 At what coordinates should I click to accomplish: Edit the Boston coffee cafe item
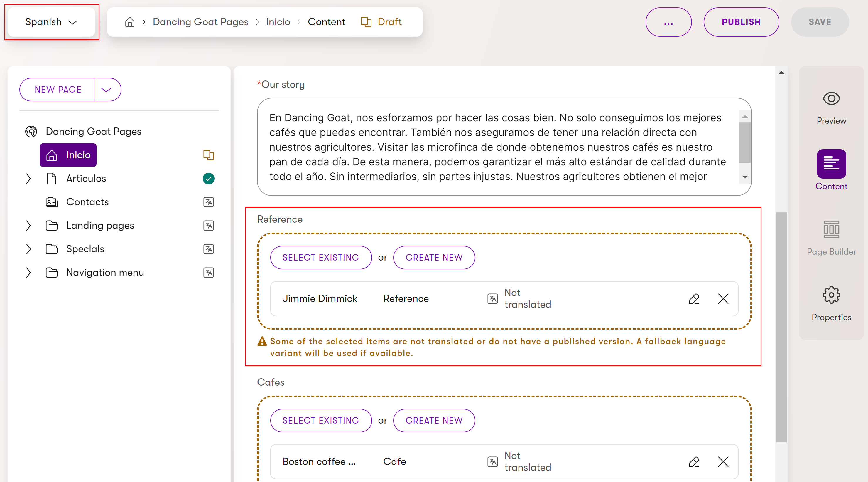(x=694, y=461)
